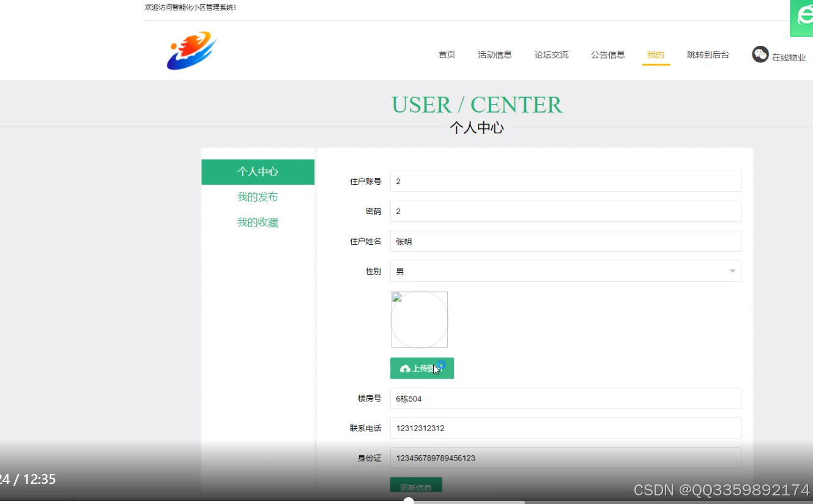Open the 论坛交流 nav item
The image size is (813, 504).
tap(551, 54)
